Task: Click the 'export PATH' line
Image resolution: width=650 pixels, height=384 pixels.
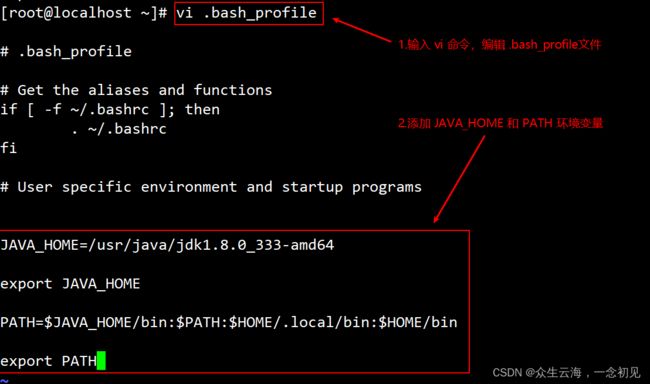Action: 48,361
